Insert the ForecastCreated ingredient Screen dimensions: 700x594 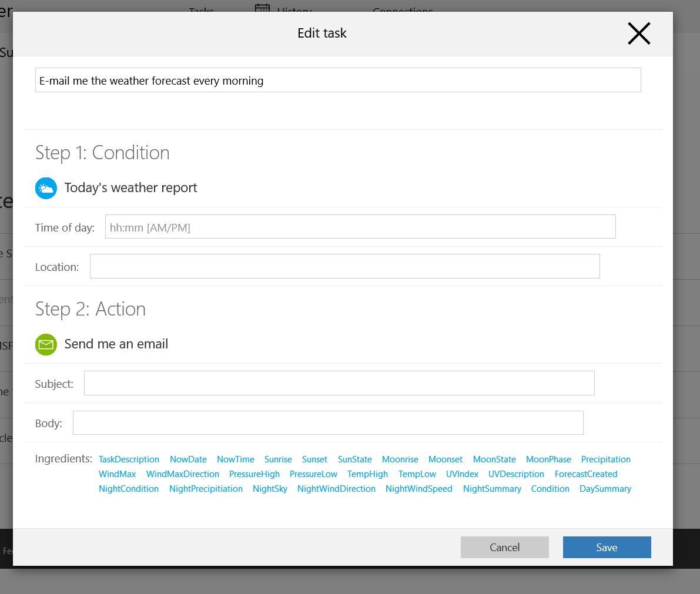[x=586, y=474]
